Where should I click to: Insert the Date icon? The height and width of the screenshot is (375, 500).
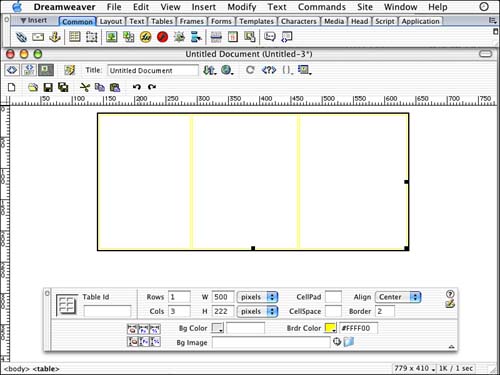(x=233, y=37)
